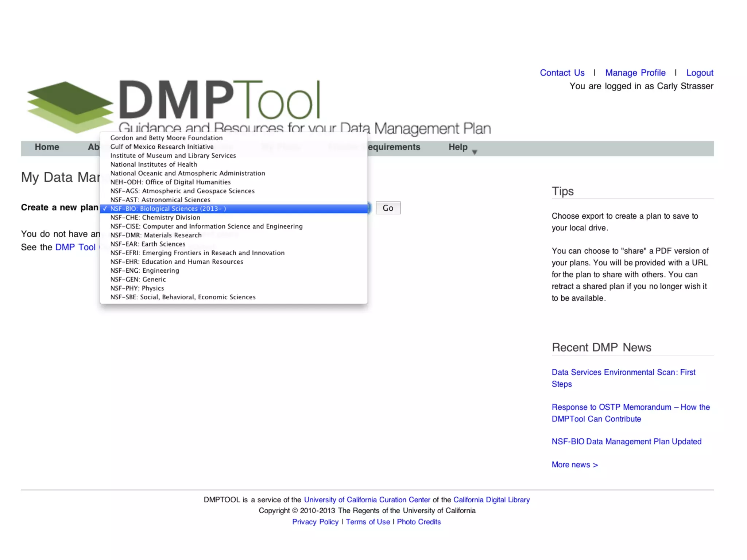
Task: Expand the Help menu arrow
Action: pyautogui.click(x=475, y=152)
